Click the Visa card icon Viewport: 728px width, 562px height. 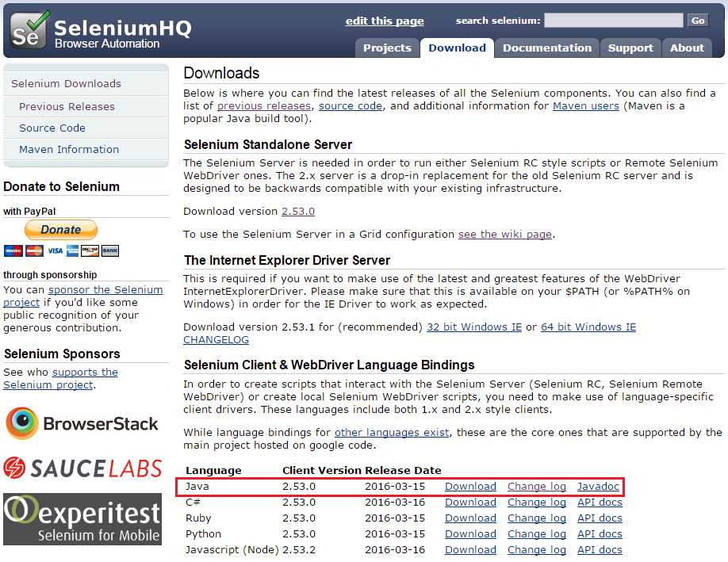[x=56, y=251]
